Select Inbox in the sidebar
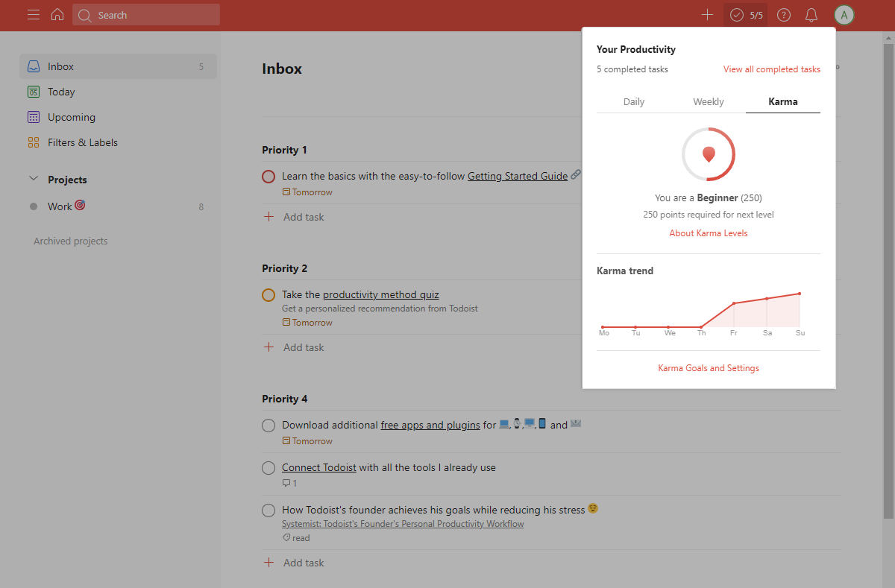 click(118, 66)
